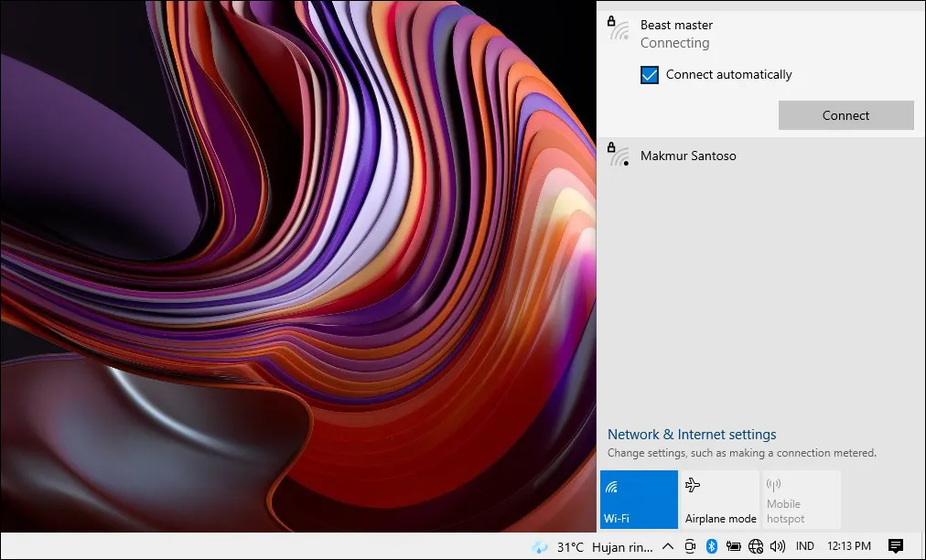Open the clock showing 12:13 PM
Screen dimensions: 926x560
coord(848,546)
